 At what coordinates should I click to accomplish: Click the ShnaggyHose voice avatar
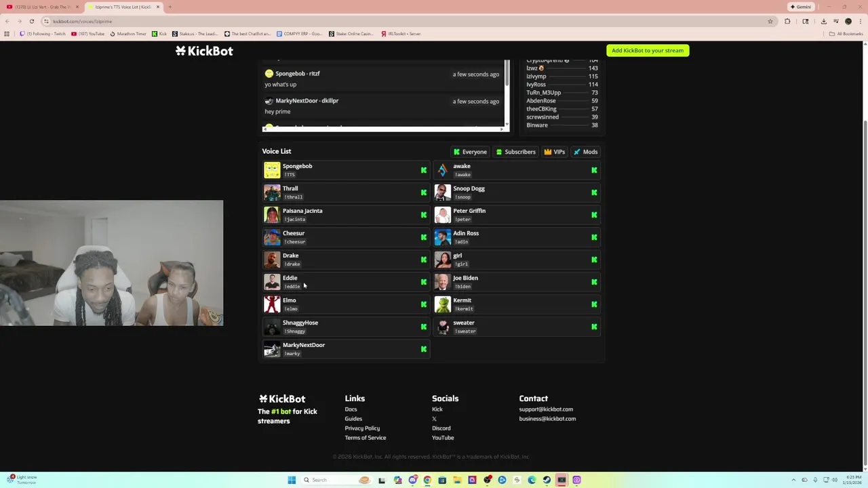(x=272, y=327)
